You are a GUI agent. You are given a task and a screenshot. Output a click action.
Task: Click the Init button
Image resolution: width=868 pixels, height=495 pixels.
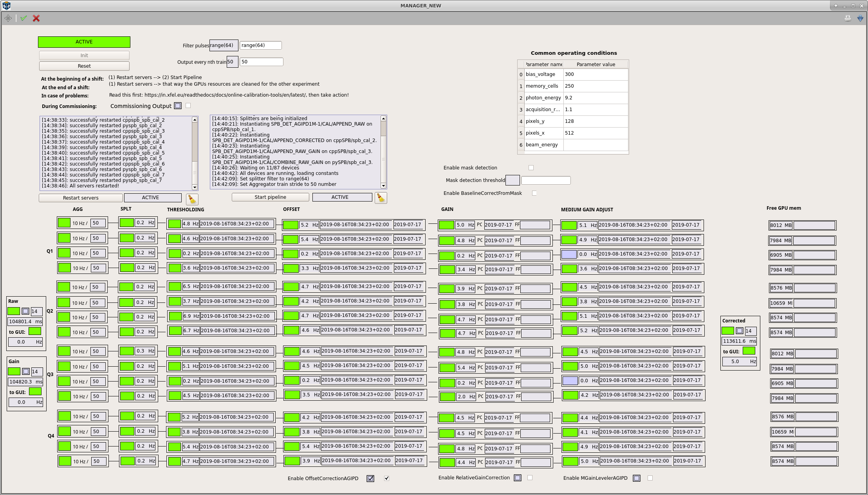pyautogui.click(x=84, y=56)
